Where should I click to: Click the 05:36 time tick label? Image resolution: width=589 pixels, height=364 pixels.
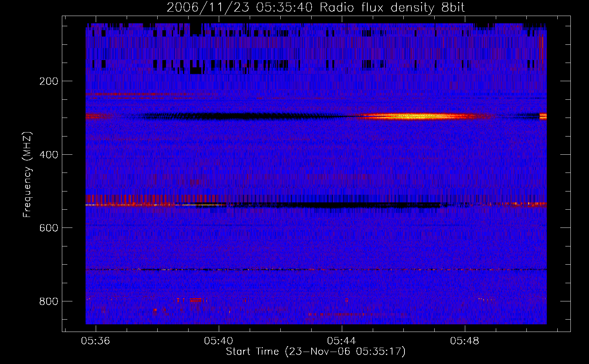click(x=95, y=341)
